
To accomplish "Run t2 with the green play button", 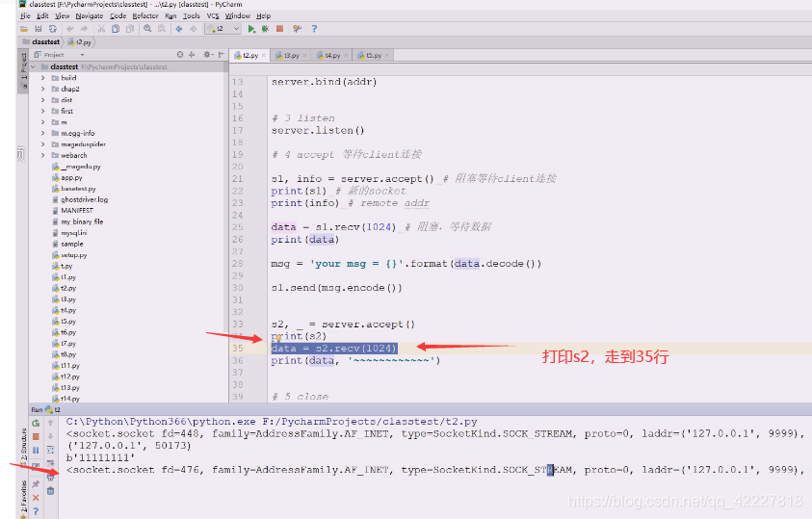I will (251, 29).
